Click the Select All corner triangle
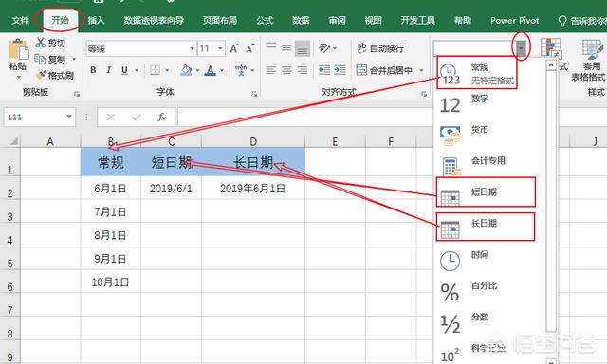Screen dimensions: 607x364 tap(13, 141)
